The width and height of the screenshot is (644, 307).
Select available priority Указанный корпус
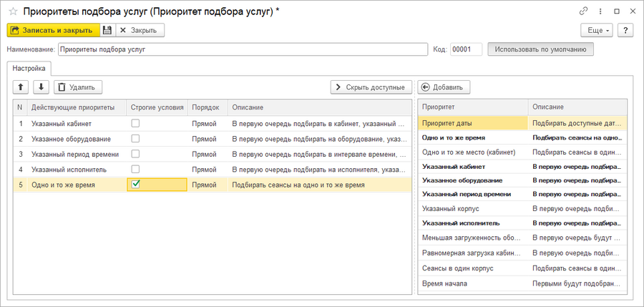point(522,209)
